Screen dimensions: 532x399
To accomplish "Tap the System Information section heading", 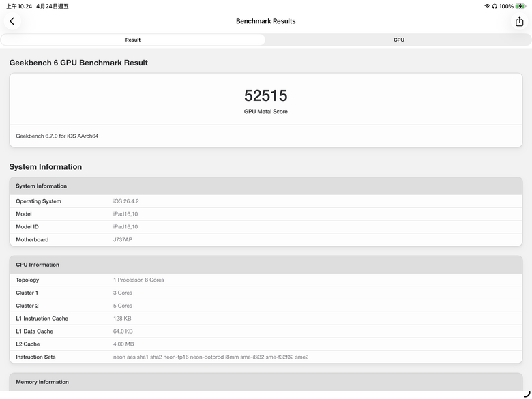I will click(x=46, y=167).
